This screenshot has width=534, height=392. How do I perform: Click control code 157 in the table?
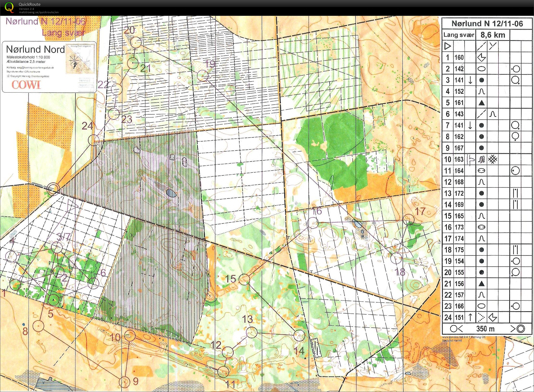[x=459, y=295]
